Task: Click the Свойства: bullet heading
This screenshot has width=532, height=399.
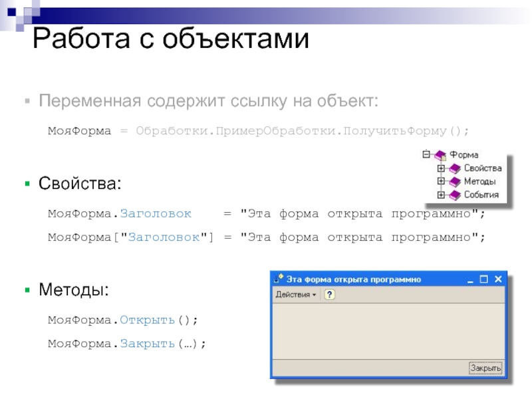Action: [x=80, y=184]
